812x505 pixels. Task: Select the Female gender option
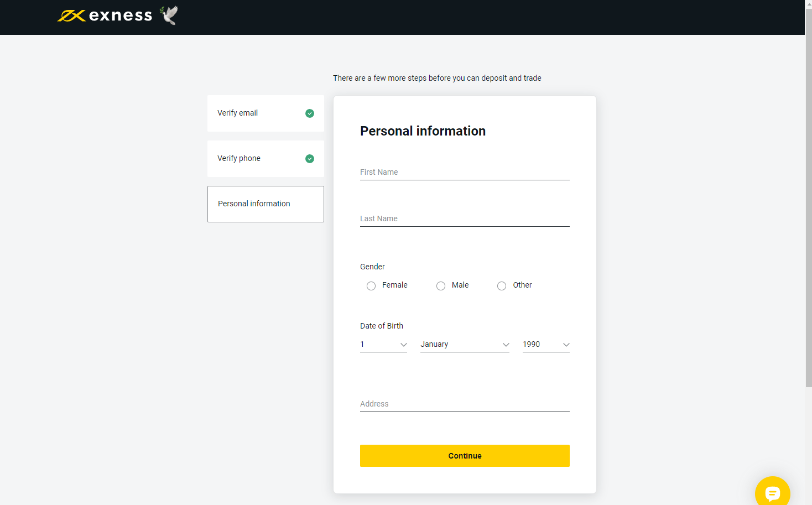tap(371, 286)
